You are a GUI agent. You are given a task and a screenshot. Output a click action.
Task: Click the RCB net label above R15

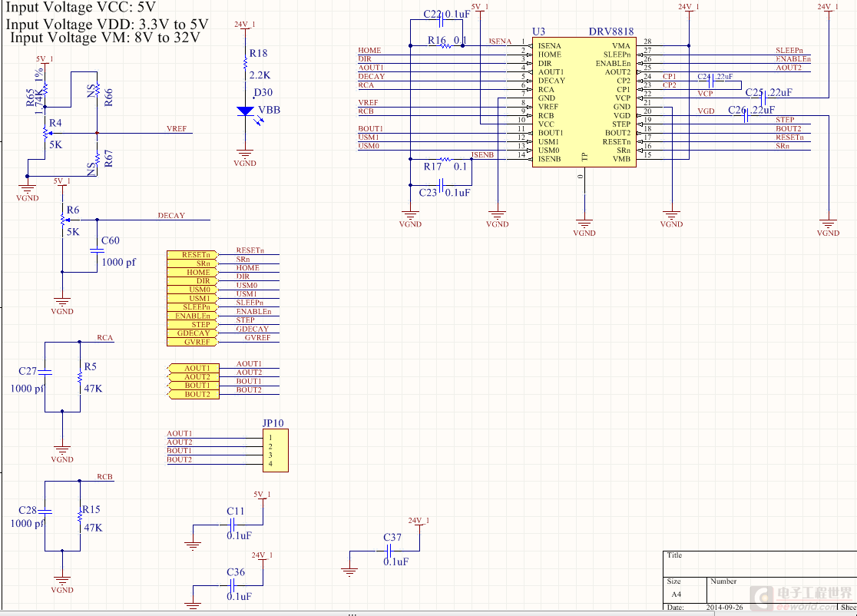105,477
